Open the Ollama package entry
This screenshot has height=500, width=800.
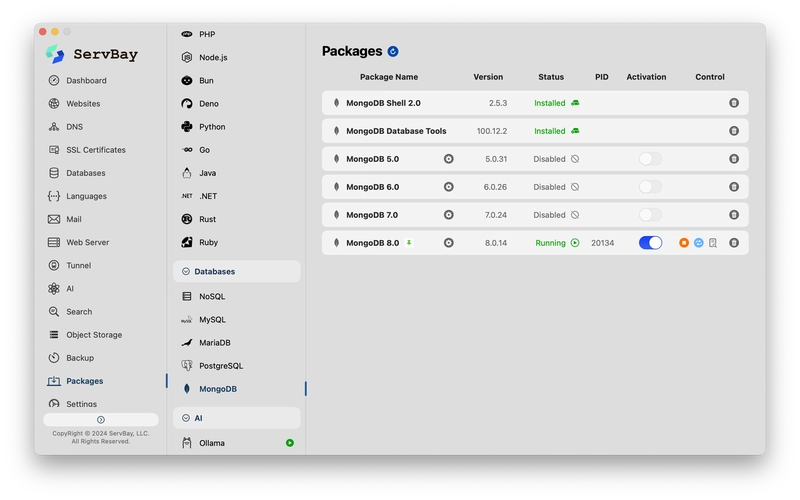point(211,443)
